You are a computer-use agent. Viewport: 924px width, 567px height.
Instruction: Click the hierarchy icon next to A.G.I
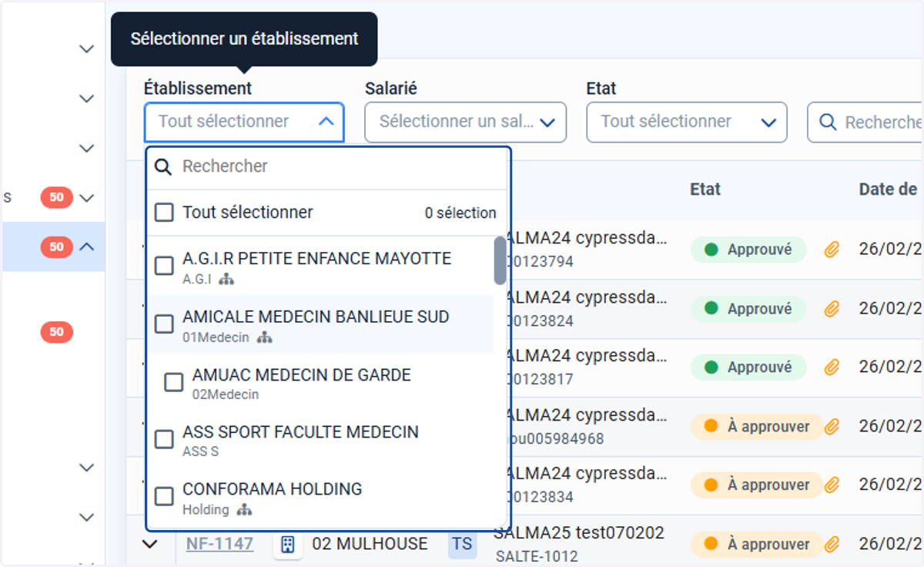(226, 280)
